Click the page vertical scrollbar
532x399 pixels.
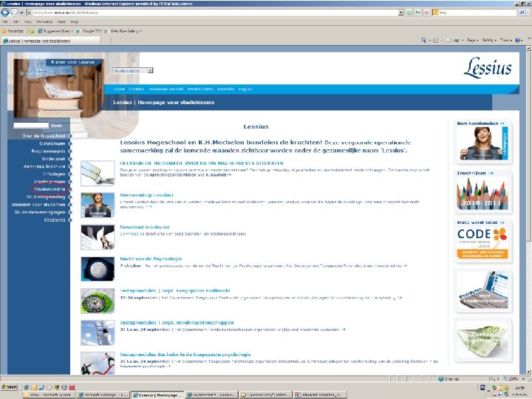coord(528,211)
